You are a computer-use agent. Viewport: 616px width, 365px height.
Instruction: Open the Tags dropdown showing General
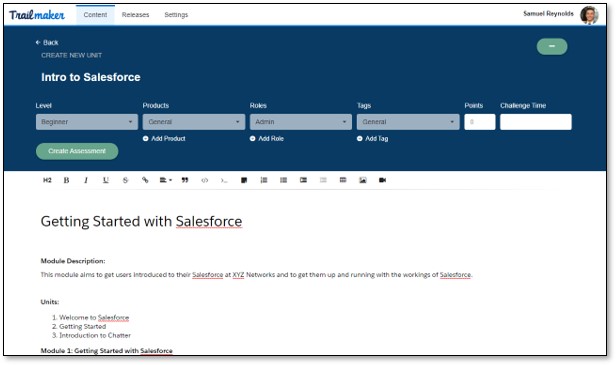pos(408,122)
